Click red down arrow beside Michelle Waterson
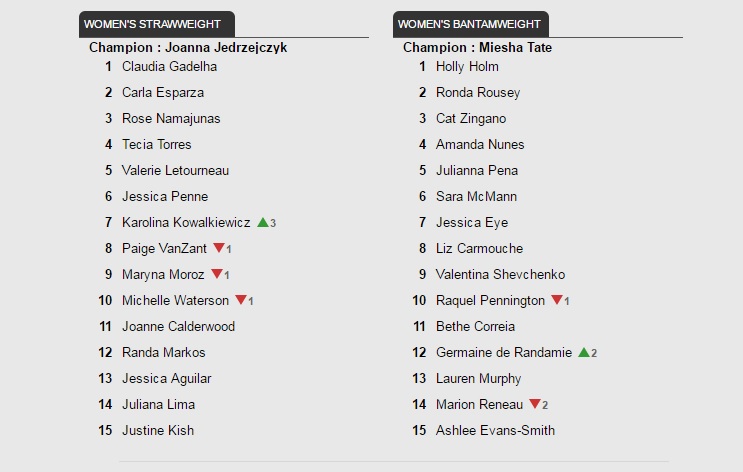Screen dimensions: 743x472 [241, 300]
